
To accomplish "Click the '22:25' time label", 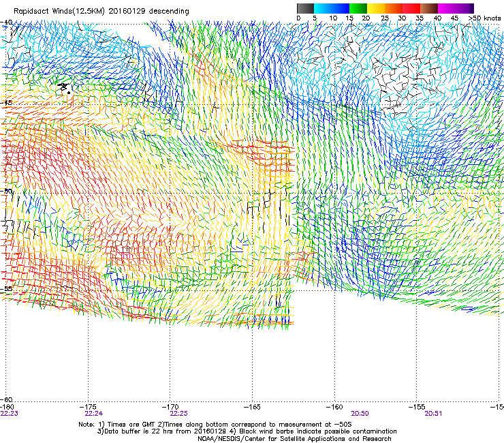I will click(178, 414).
